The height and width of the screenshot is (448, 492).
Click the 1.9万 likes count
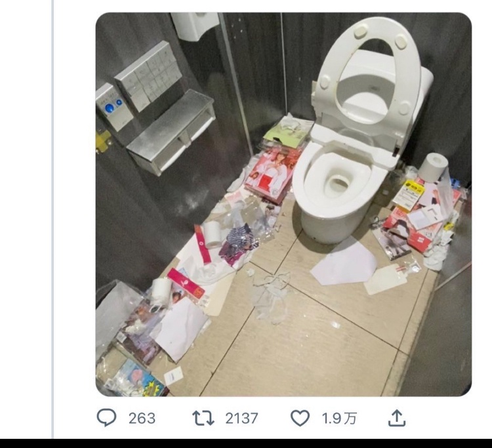339,418
